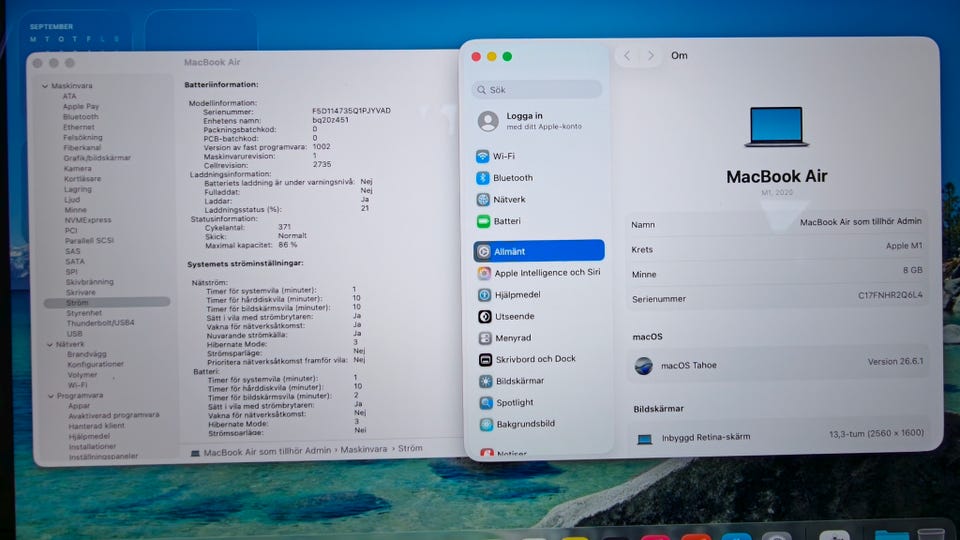Select Felsökning in hardware list
Screen dimensions: 960x540
point(83,138)
